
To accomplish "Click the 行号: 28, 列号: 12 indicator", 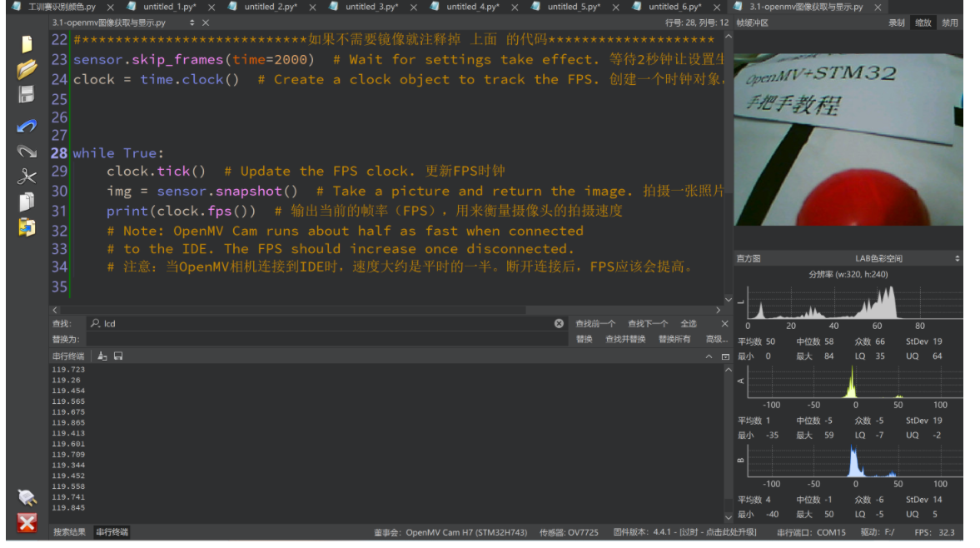I will (x=696, y=22).
